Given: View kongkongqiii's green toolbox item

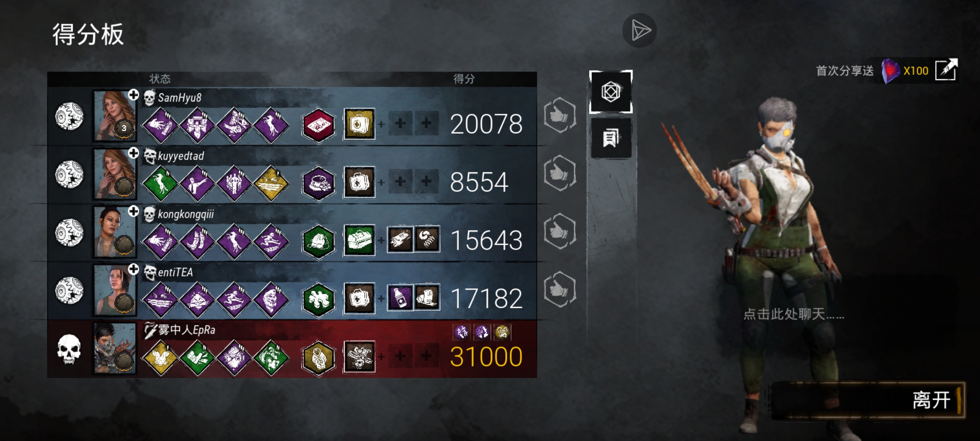Looking at the screenshot, I should pos(359,240).
